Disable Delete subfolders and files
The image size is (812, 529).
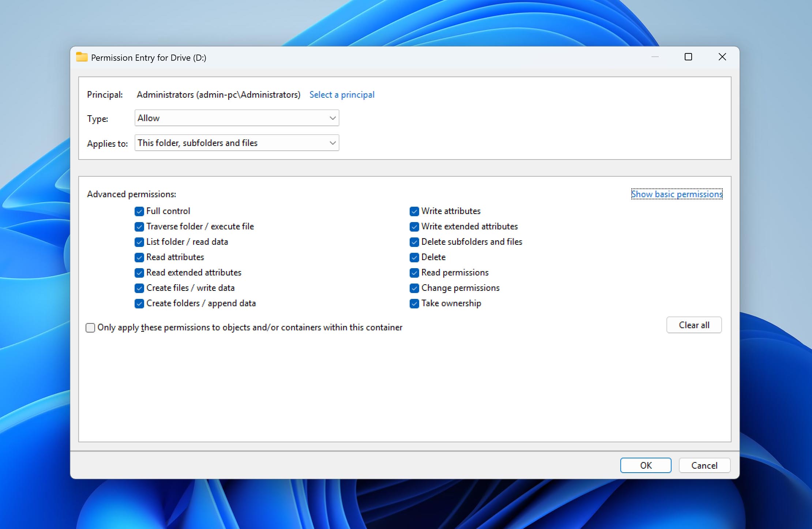pos(414,242)
